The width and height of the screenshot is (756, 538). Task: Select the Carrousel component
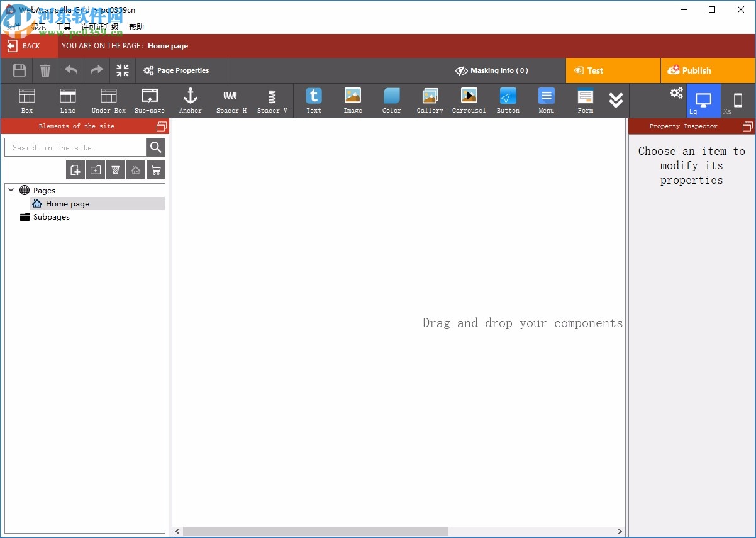click(469, 101)
